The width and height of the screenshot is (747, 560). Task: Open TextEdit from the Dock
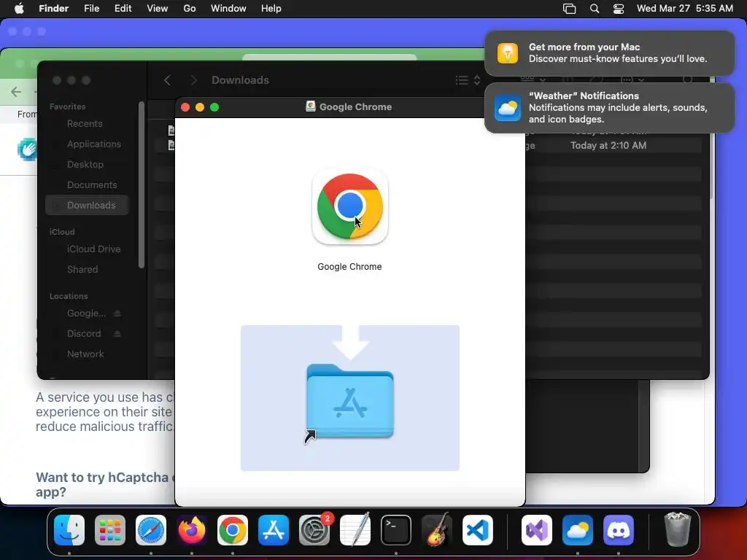click(355, 530)
